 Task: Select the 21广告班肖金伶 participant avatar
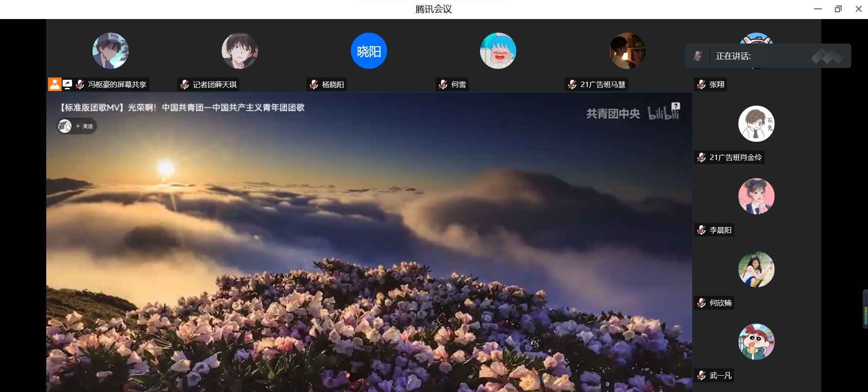click(756, 124)
